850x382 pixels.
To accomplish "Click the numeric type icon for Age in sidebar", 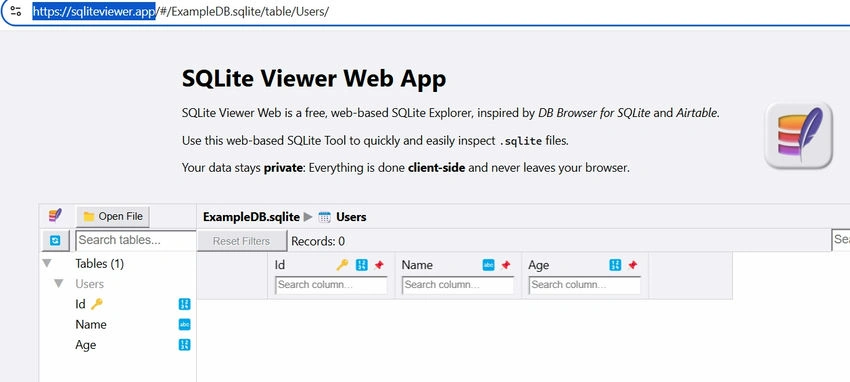I will pos(184,345).
